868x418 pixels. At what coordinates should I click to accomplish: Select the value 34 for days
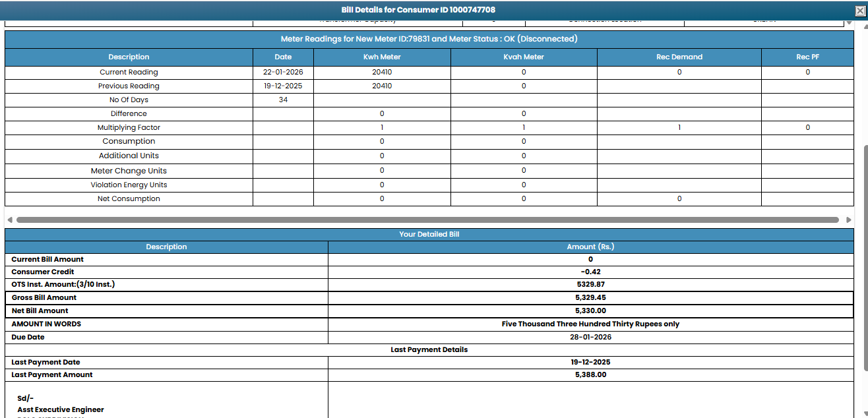click(x=283, y=100)
